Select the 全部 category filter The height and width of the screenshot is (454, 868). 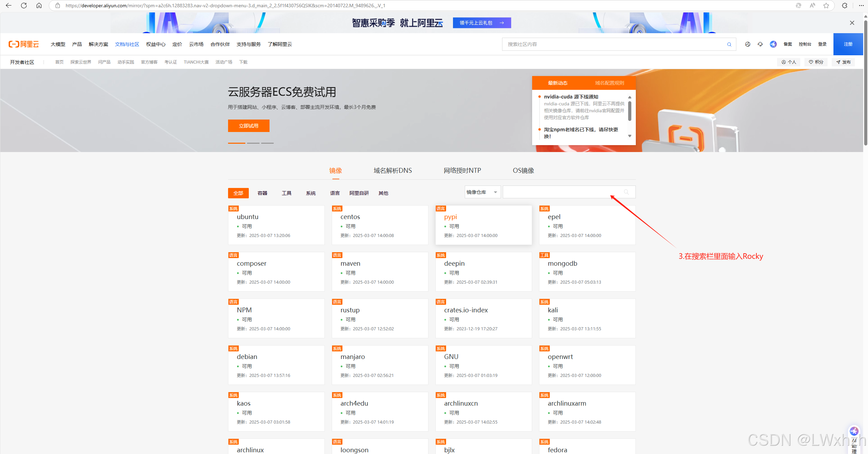click(x=238, y=193)
